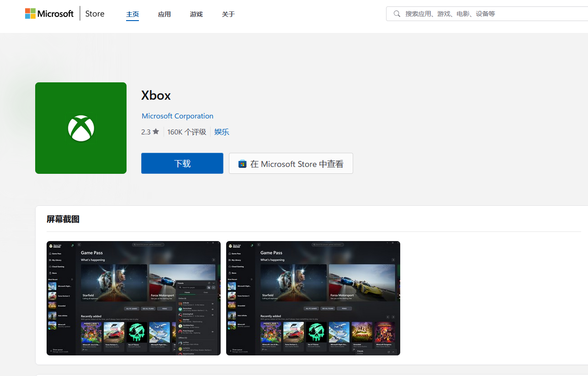588x376 pixels.
Task: Click the search magnifier icon
Action: pyautogui.click(x=397, y=14)
